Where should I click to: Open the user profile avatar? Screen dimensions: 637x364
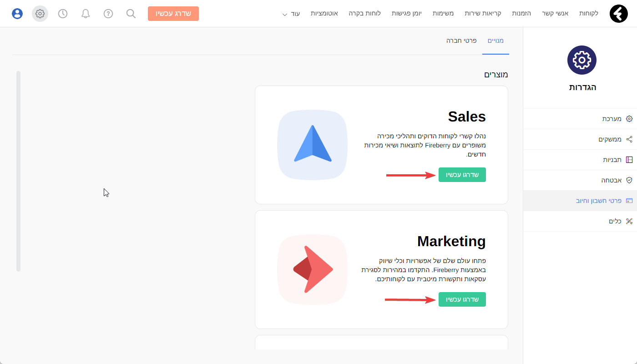[x=17, y=14]
